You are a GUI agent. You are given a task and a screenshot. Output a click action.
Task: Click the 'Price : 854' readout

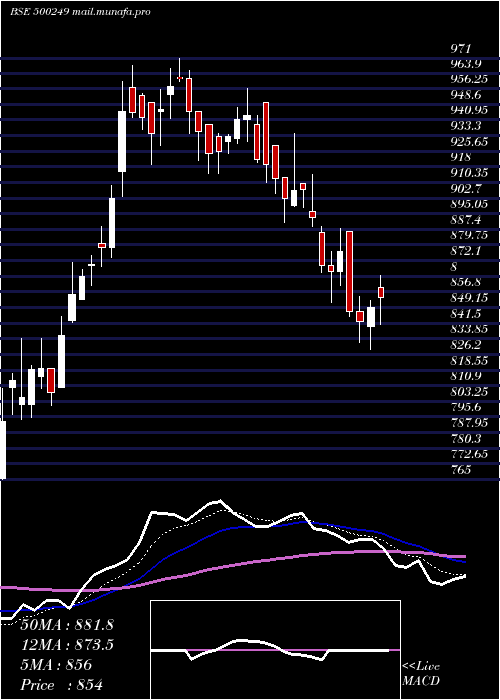(62, 685)
